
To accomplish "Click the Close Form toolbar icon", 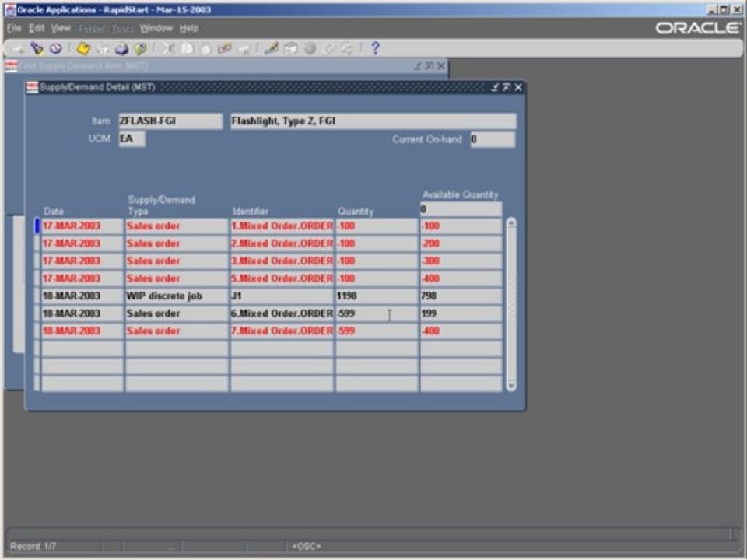I will coord(140,48).
